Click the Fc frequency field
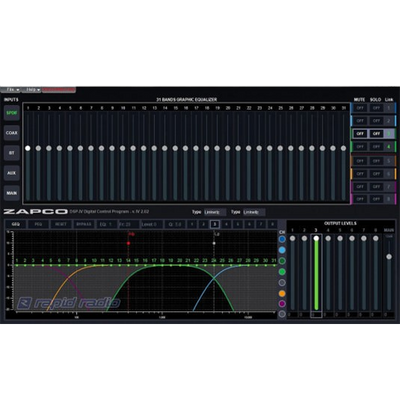The height and width of the screenshot is (400, 400). click(129, 224)
